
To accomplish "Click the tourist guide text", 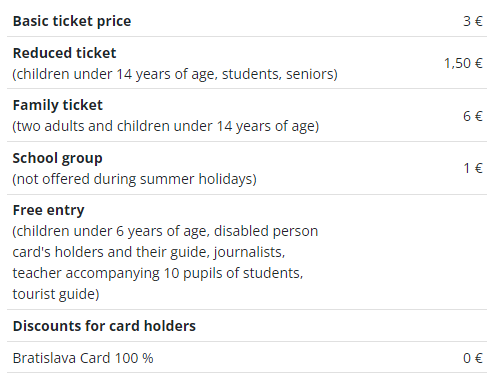I will [56, 294].
